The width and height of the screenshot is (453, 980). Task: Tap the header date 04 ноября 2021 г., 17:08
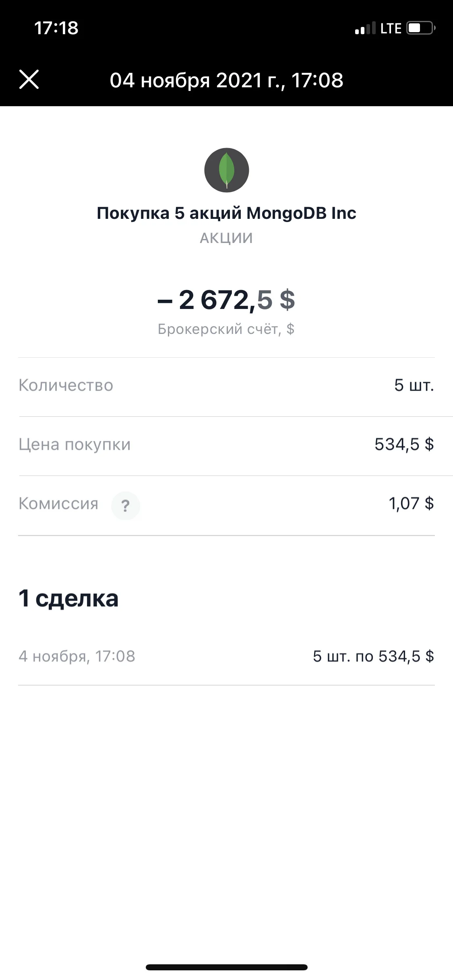(227, 80)
